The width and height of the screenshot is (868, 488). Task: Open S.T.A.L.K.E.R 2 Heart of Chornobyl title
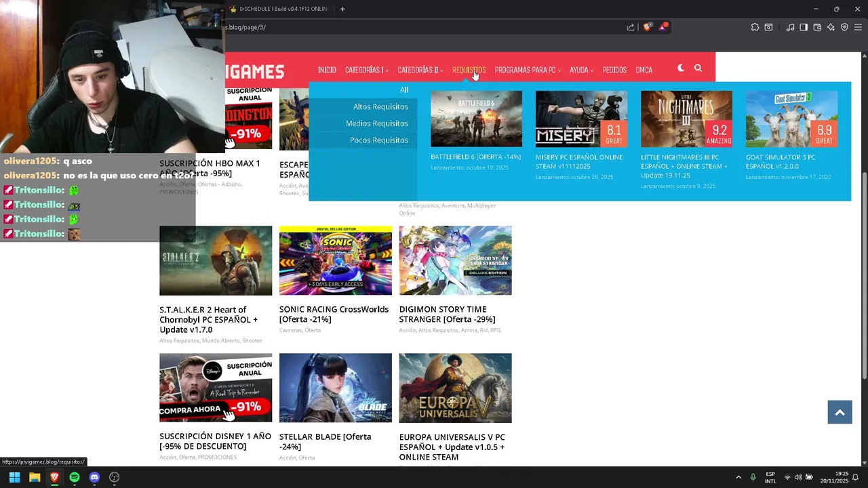pos(208,320)
